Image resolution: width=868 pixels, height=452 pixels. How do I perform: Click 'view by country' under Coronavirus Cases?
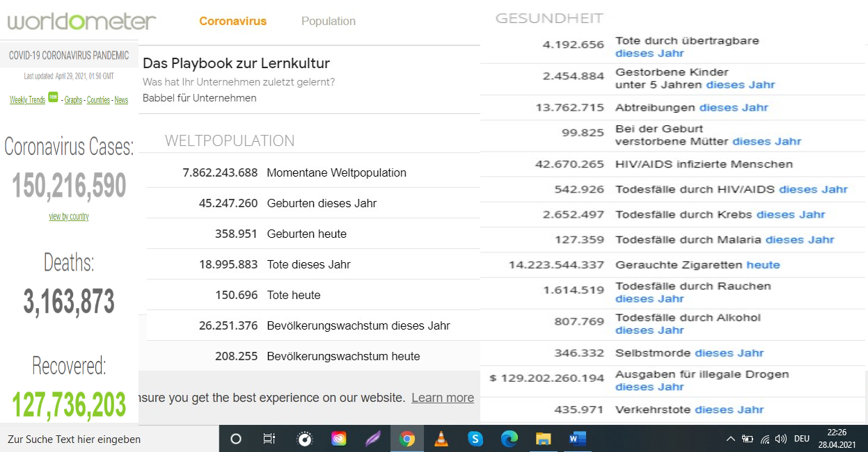[68, 216]
